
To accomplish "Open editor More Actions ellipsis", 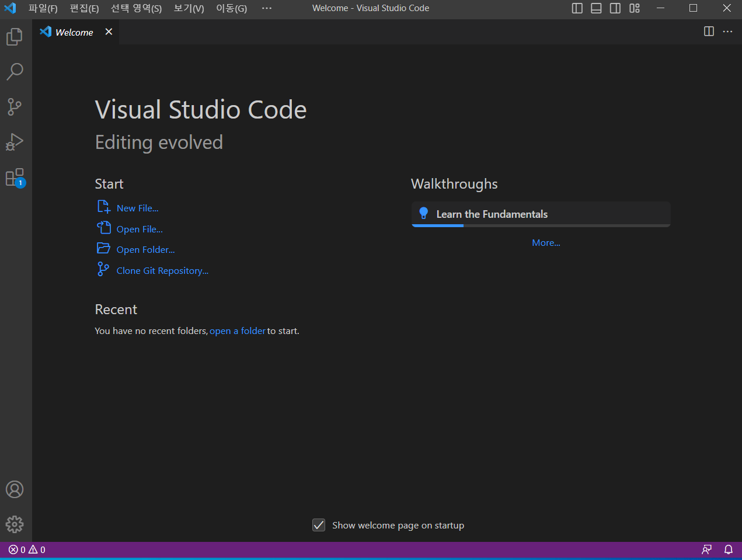I will 727,32.
